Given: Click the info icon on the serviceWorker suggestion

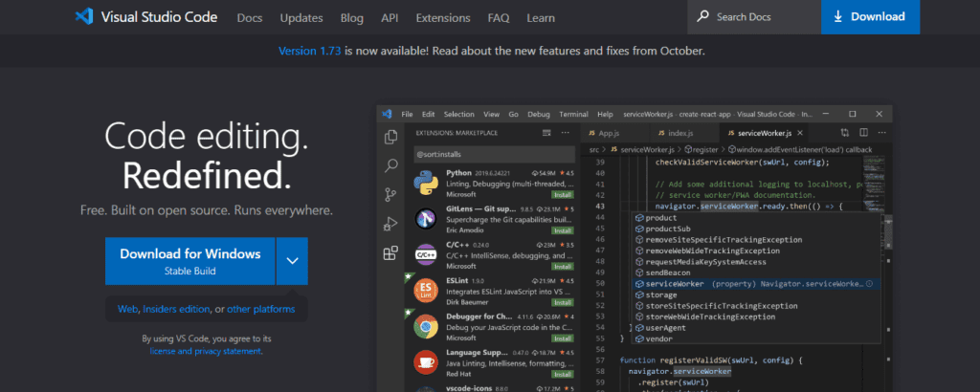Looking at the screenshot, I should pyautogui.click(x=869, y=283).
